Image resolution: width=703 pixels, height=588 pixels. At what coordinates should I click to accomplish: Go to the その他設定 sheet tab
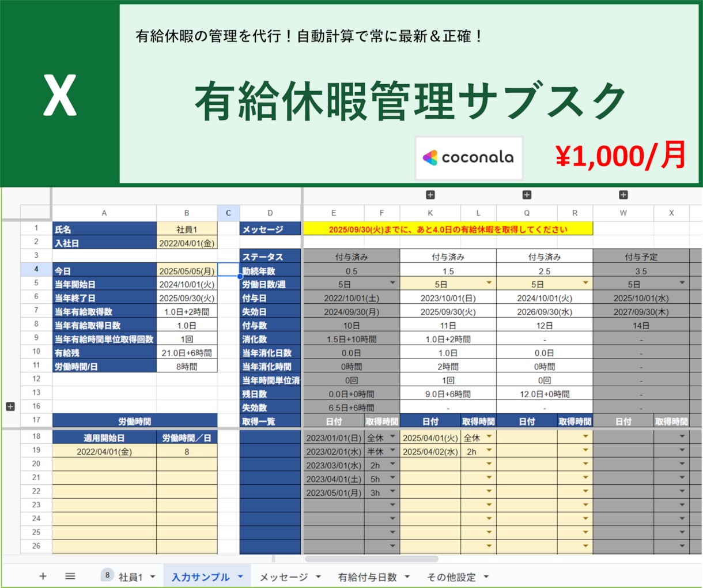click(451, 576)
